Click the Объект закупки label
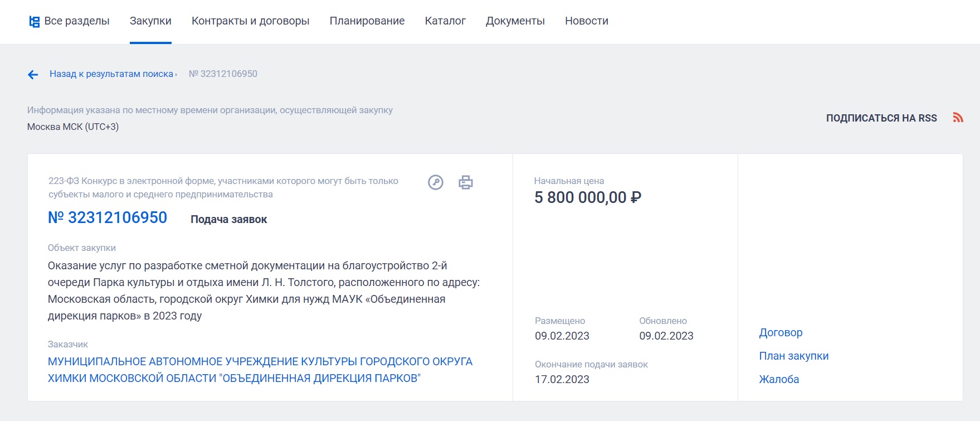Screen dimensions: 980x421 click(82, 248)
